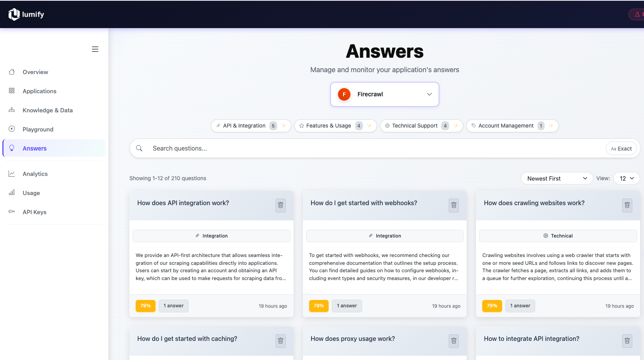Click the Playground play icon
Screen dimensions: 644x360
(x=12, y=129)
